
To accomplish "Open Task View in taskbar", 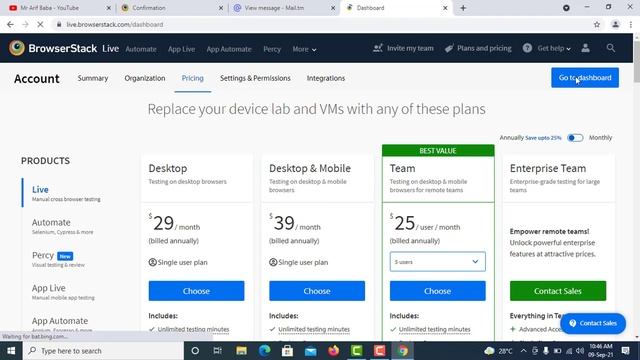I will (x=218, y=351).
